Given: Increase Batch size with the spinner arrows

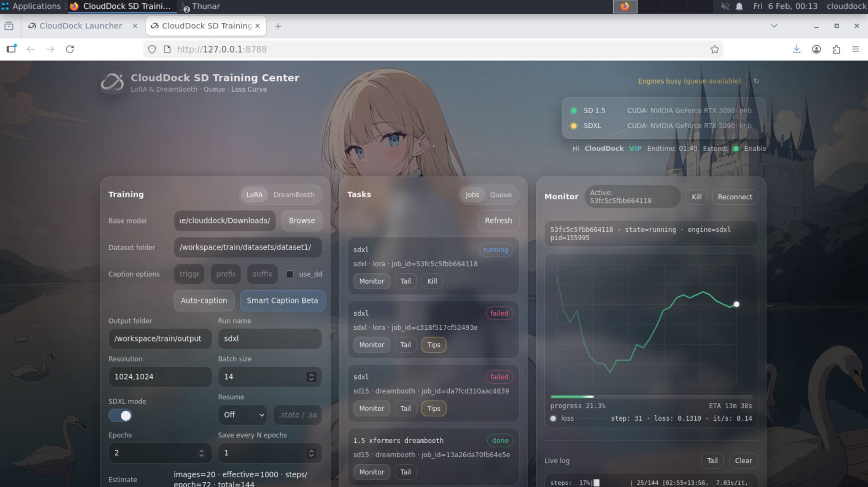Looking at the screenshot, I should click(311, 374).
